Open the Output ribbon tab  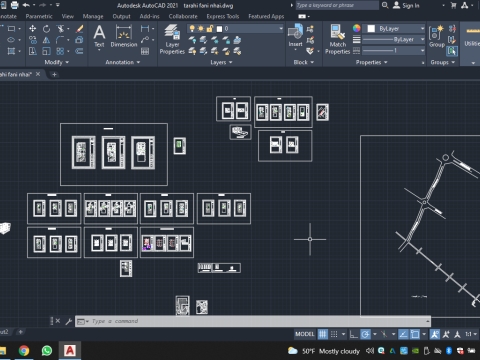(121, 16)
